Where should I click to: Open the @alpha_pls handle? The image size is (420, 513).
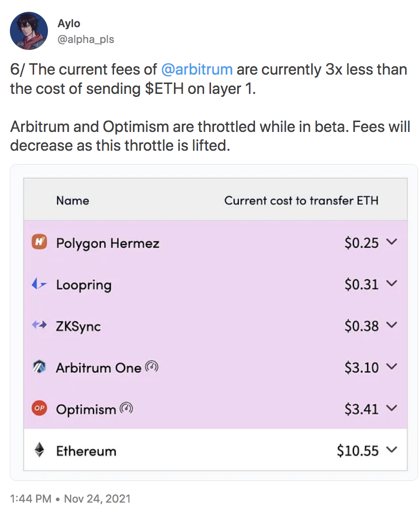[x=85, y=39]
